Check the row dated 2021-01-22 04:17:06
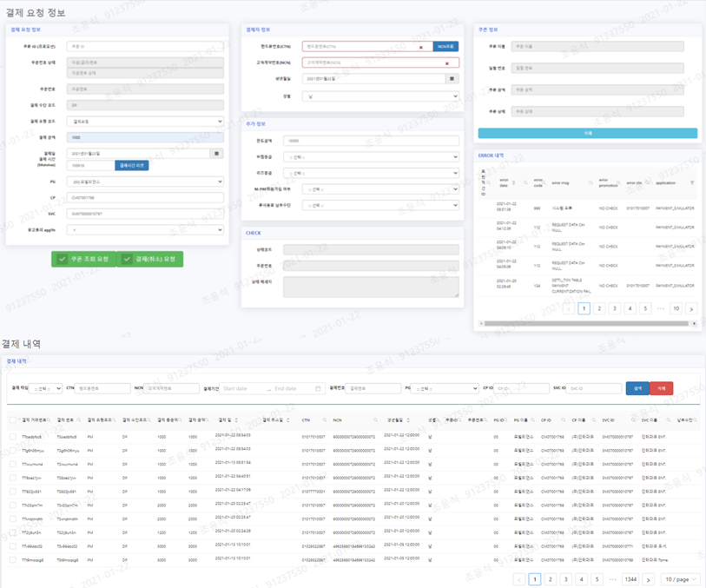The height and width of the screenshot is (588, 706). point(13,492)
